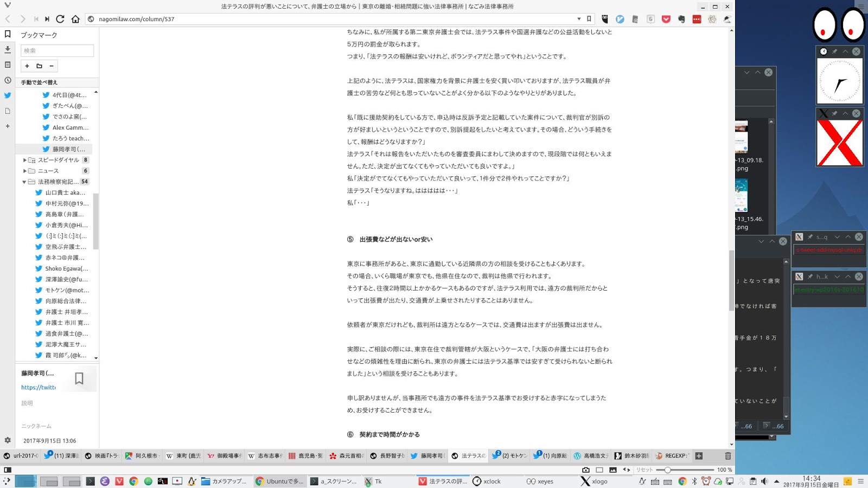
Task: Switch to the 藤岡孝司 tab
Action: 427,456
